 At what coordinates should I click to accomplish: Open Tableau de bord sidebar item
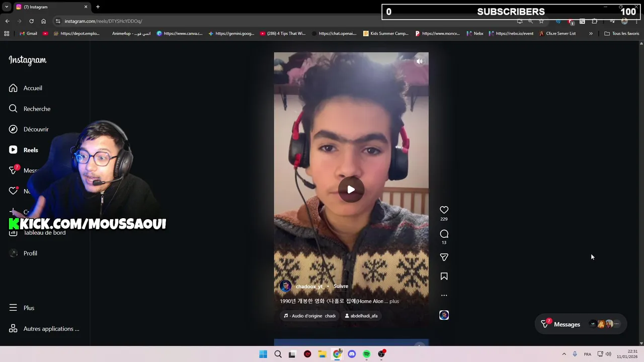pos(45,233)
